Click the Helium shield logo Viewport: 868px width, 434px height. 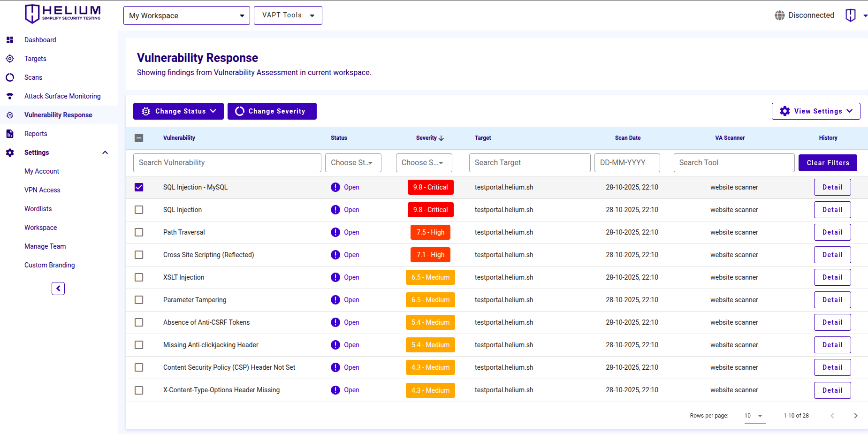point(32,14)
